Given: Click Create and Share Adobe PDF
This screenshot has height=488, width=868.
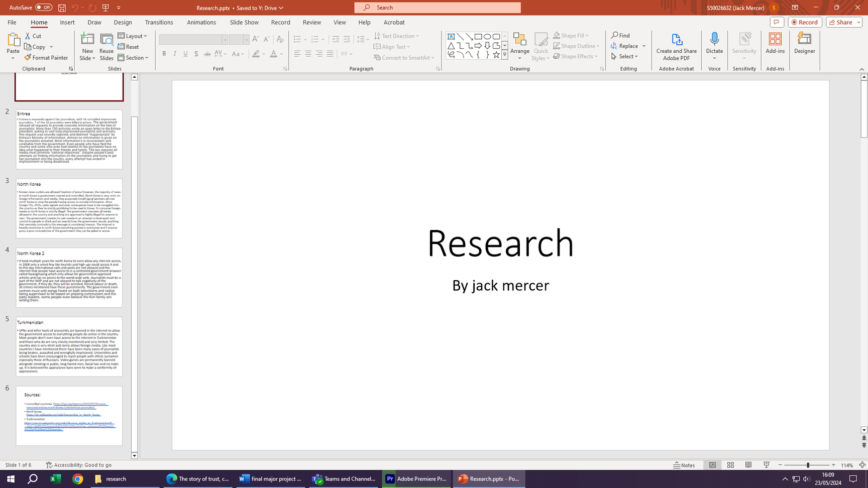Looking at the screenshot, I should tap(677, 47).
